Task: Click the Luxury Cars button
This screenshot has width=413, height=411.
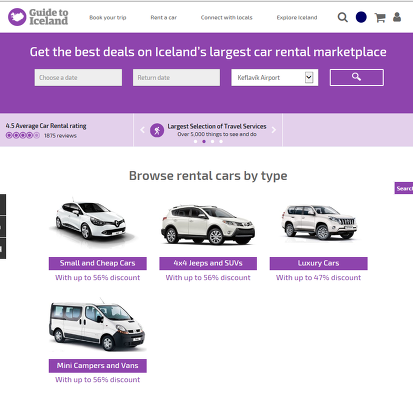Action: [x=319, y=263]
